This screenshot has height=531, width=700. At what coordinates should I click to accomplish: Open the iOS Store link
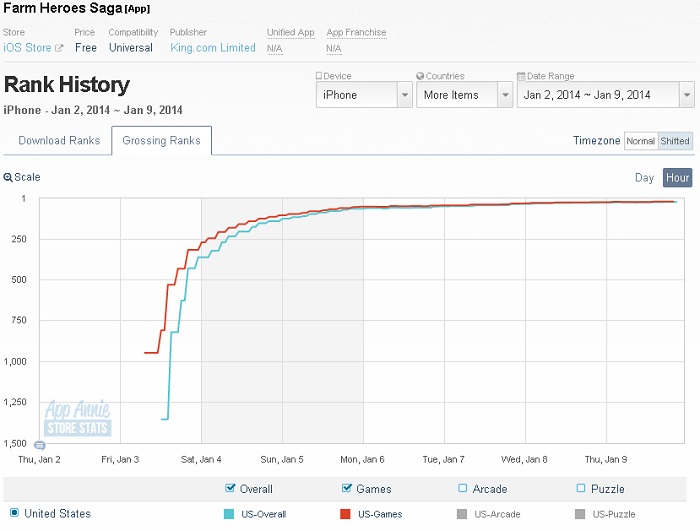click(27, 48)
